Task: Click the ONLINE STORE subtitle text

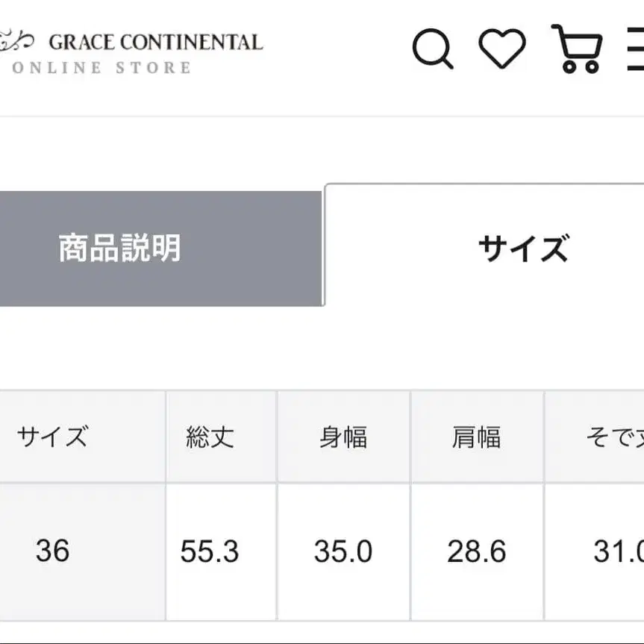Action: tap(101, 68)
